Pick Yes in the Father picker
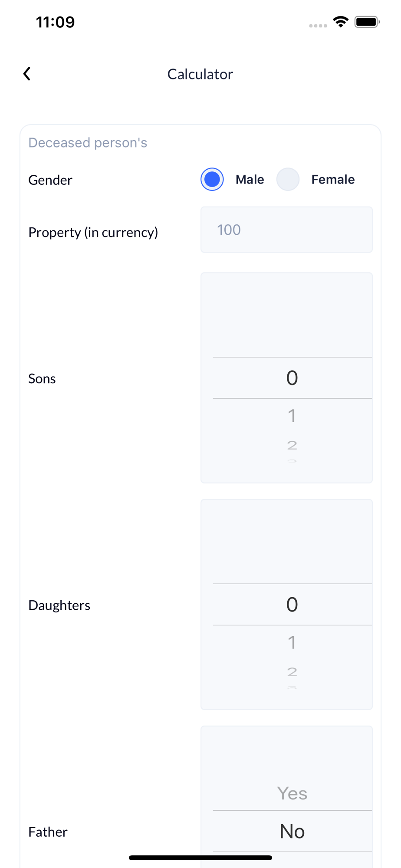This screenshot has height=868, width=401. tap(292, 793)
